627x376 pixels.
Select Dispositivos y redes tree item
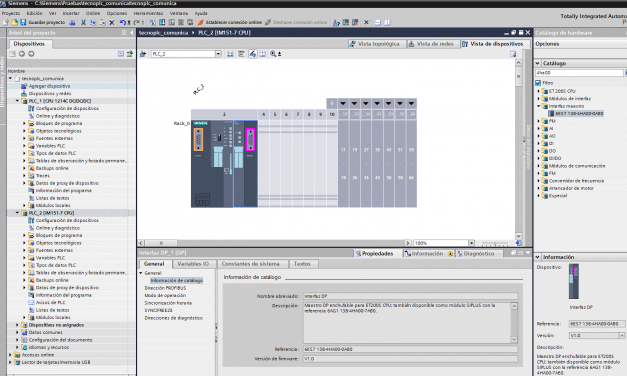(x=50, y=94)
